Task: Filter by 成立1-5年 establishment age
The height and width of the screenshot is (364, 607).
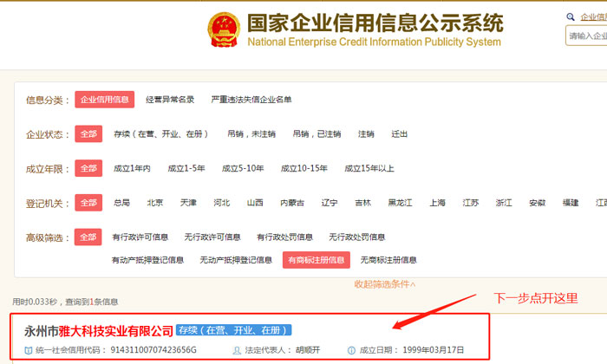Action: click(186, 168)
